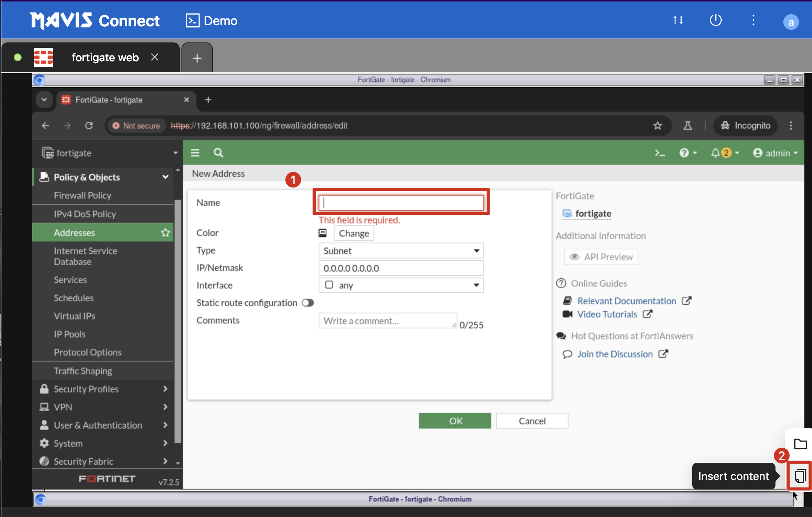Open the Type Subnet dropdown
The image size is (812, 517).
pos(401,251)
